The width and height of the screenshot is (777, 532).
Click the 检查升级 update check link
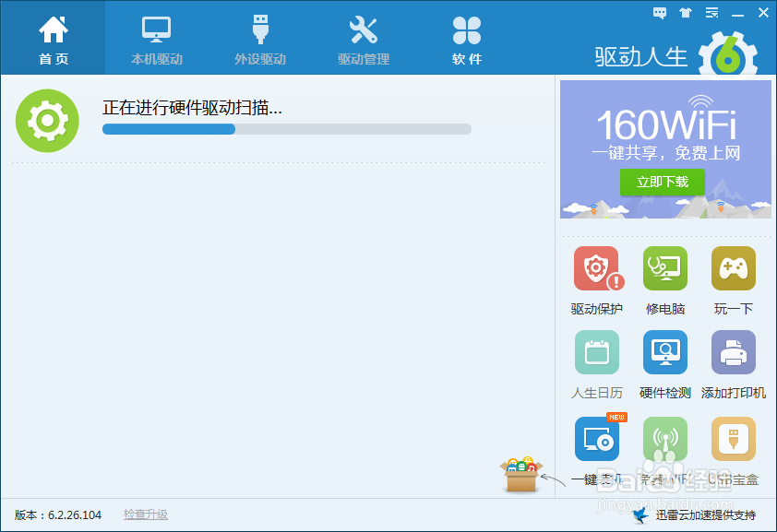pos(145,514)
